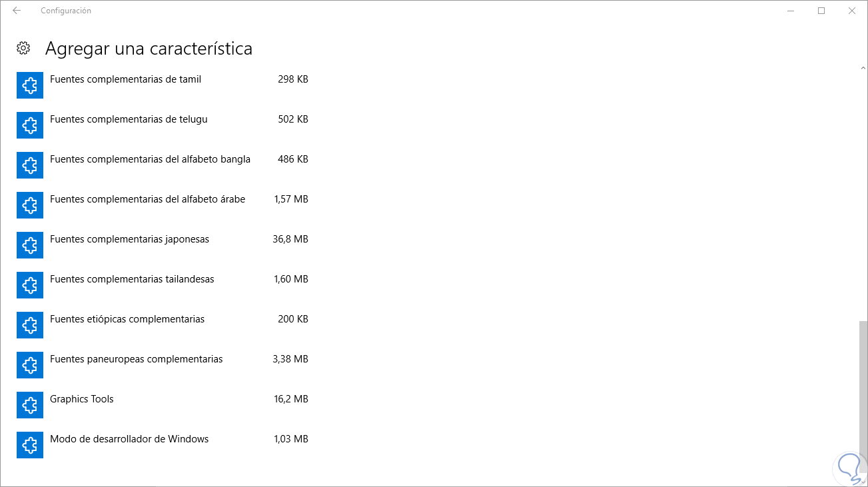Click the puzzle icon beside telugu fonts

click(x=30, y=126)
